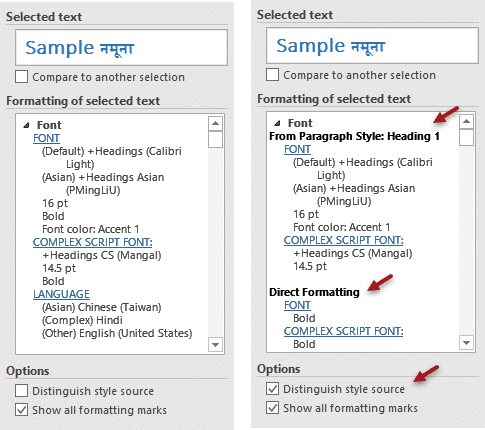Viewport: 485px width, 430px height.
Task: Check Compare to another selection in right panel
Action: pyautogui.click(x=272, y=75)
